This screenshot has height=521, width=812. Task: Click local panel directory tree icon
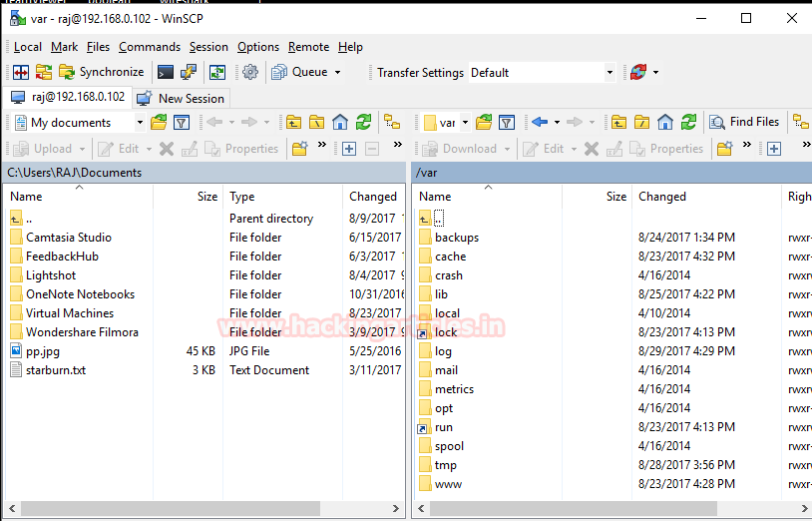(392, 123)
